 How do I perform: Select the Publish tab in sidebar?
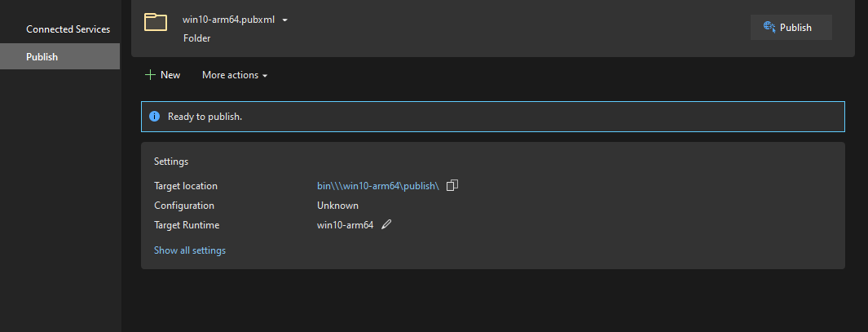click(42, 57)
